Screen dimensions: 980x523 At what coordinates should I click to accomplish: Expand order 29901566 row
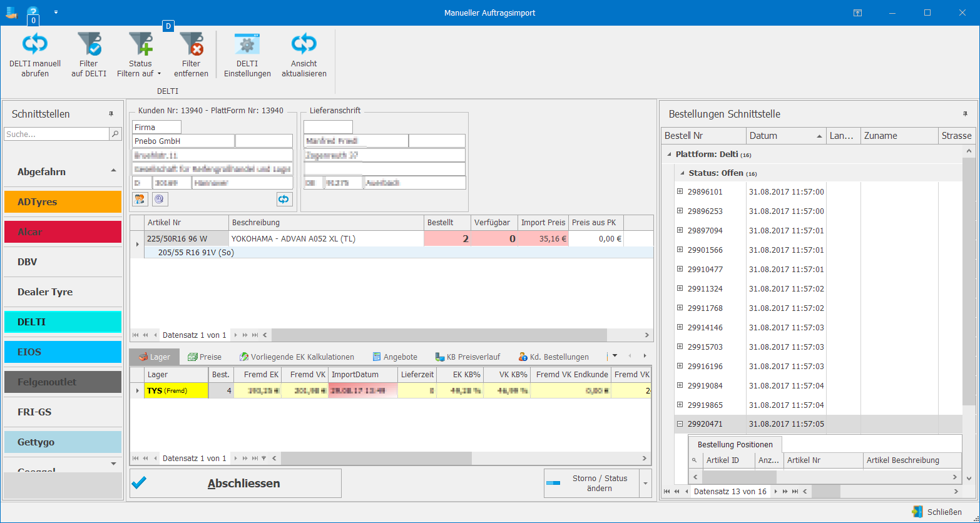(x=680, y=250)
